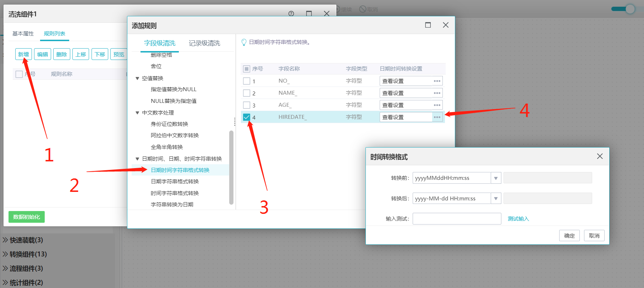The height and width of the screenshot is (288, 644).
Task: Open the ellipsis settings for the HIREDATE_ row
Action: coord(437,117)
